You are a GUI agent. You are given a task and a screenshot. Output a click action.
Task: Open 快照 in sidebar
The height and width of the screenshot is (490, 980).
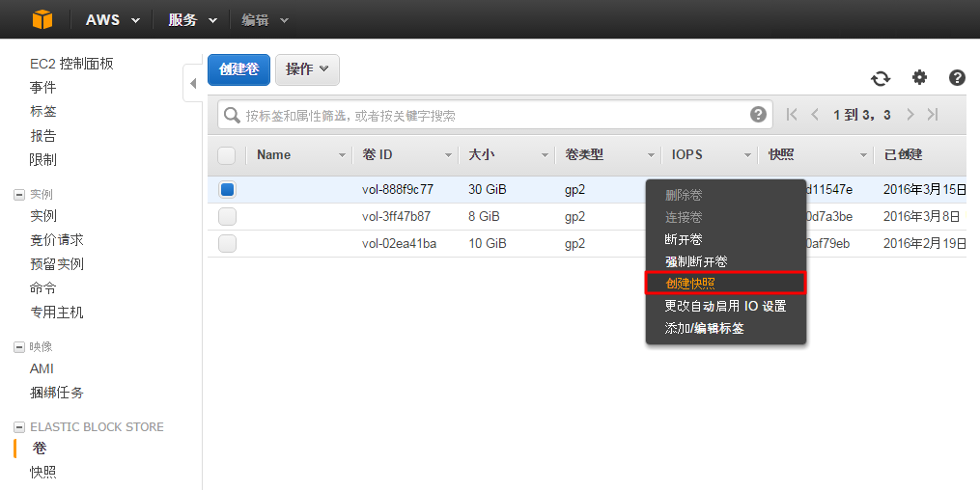tap(43, 473)
